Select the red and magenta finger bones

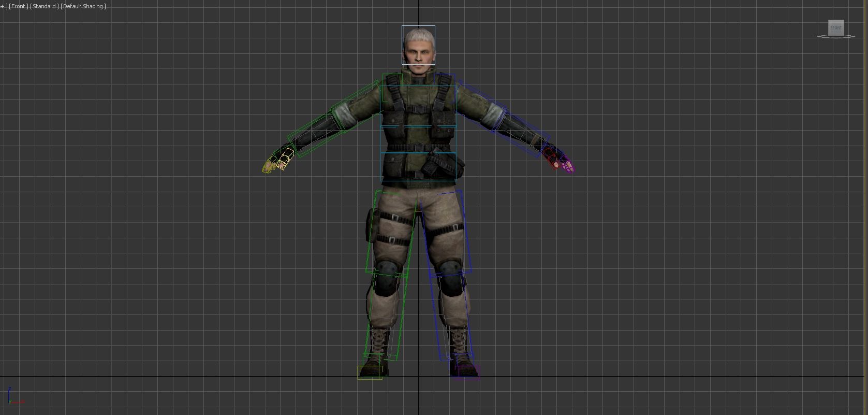click(x=558, y=161)
